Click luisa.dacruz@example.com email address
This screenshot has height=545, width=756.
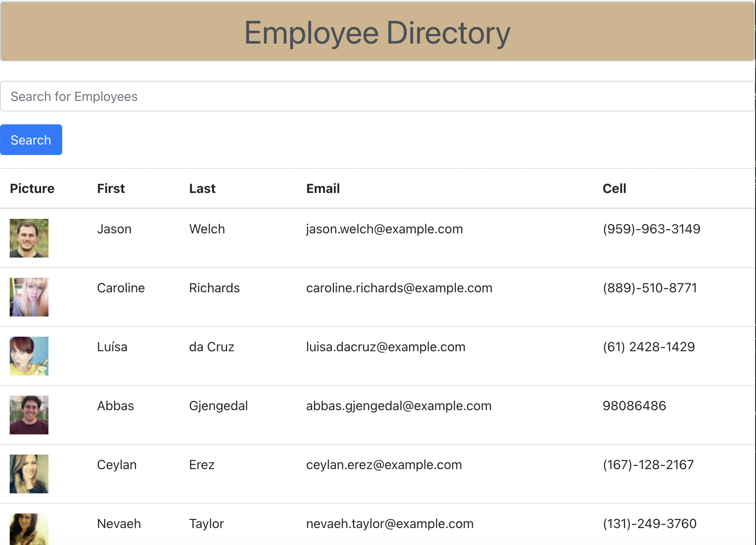coord(386,347)
